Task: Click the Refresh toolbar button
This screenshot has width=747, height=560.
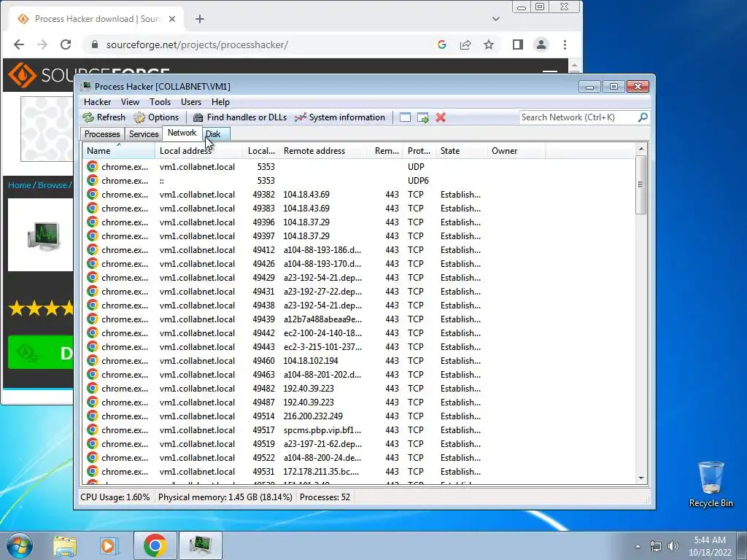Action: point(104,117)
